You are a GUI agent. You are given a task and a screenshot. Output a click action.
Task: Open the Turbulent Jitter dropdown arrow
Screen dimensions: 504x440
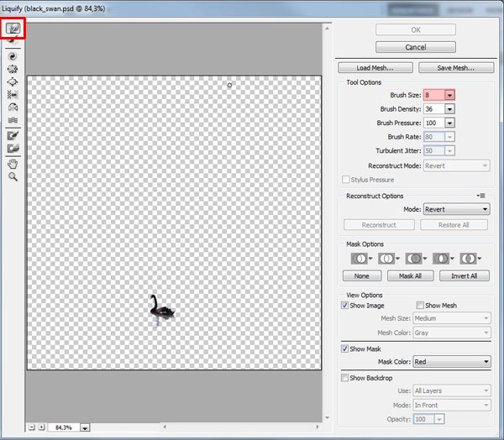(449, 151)
